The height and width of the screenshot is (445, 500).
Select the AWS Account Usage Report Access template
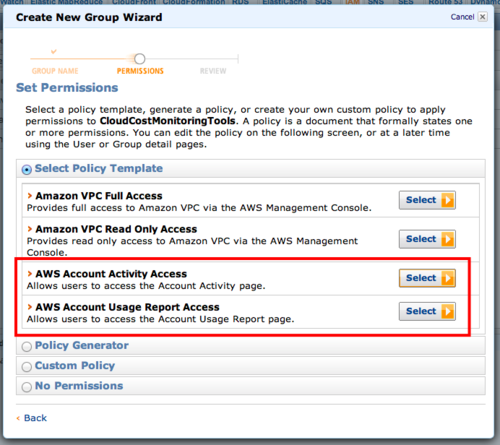coord(427,312)
